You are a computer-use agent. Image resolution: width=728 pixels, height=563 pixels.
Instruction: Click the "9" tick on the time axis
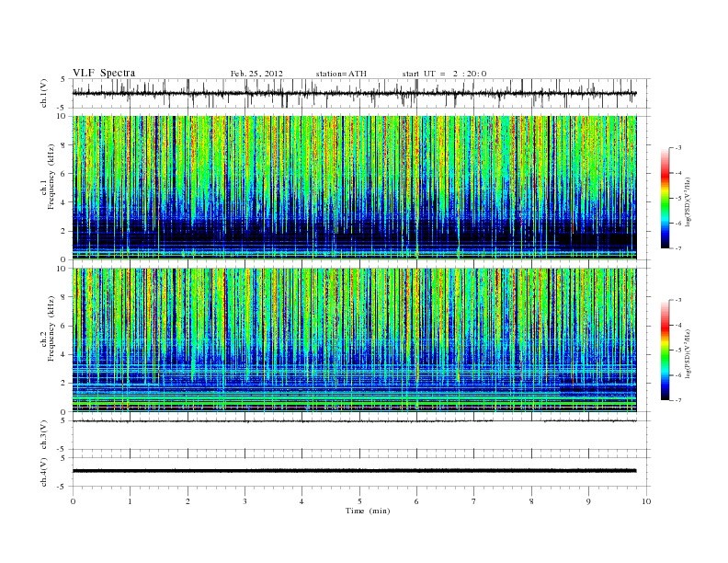pyautogui.click(x=588, y=501)
